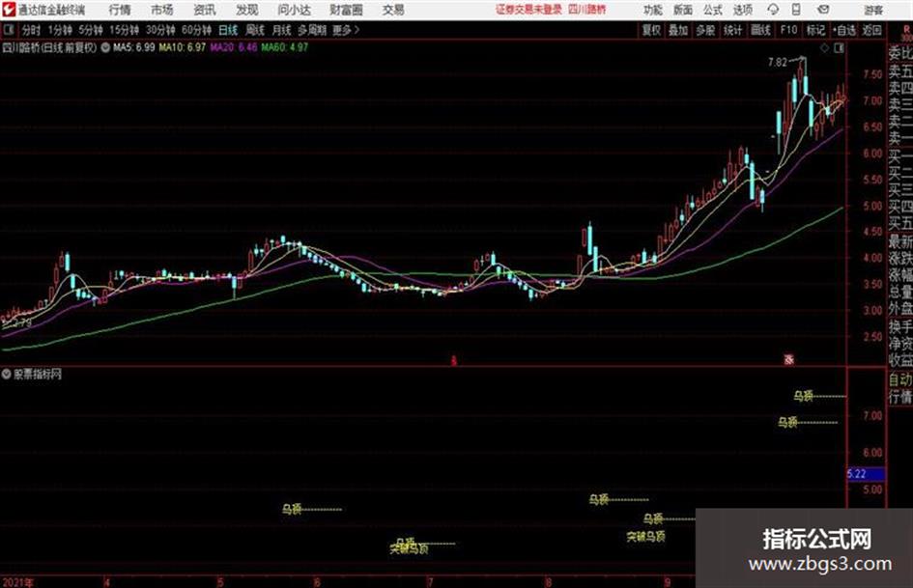
Task: Select the 周线 weekly chart tab
Action: [x=255, y=30]
